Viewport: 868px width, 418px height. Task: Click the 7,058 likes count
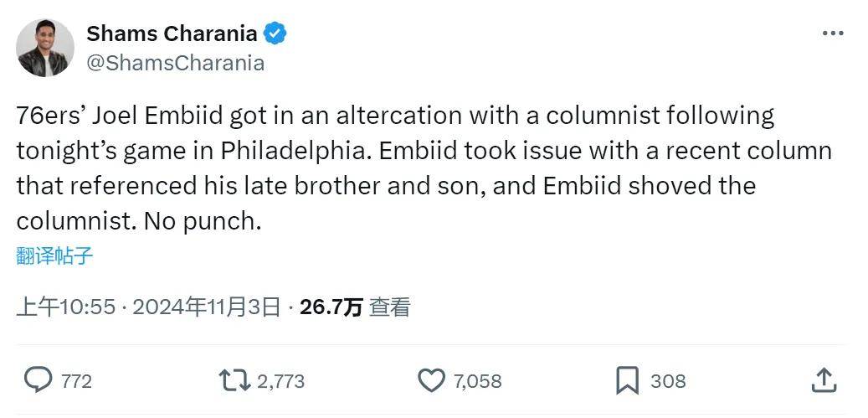click(477, 381)
